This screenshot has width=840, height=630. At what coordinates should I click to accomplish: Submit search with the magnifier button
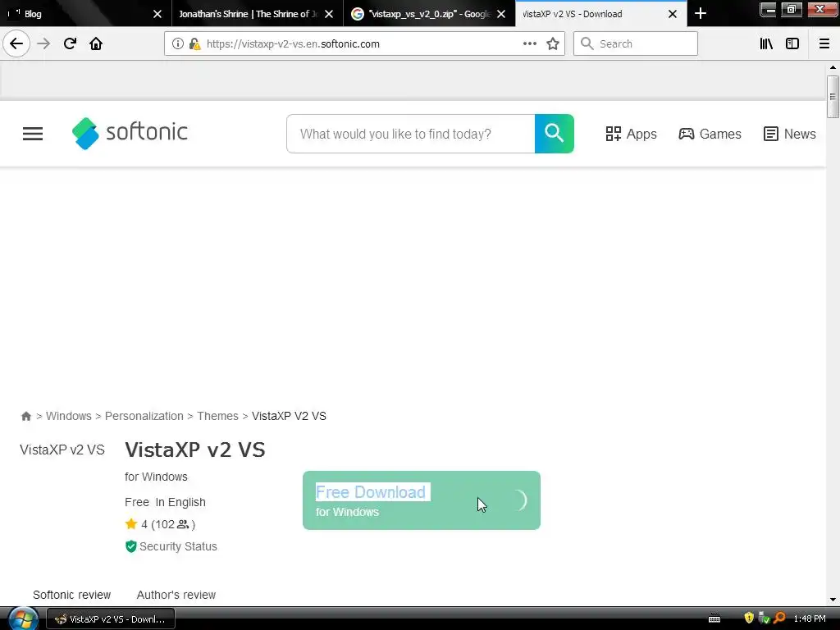(x=555, y=134)
